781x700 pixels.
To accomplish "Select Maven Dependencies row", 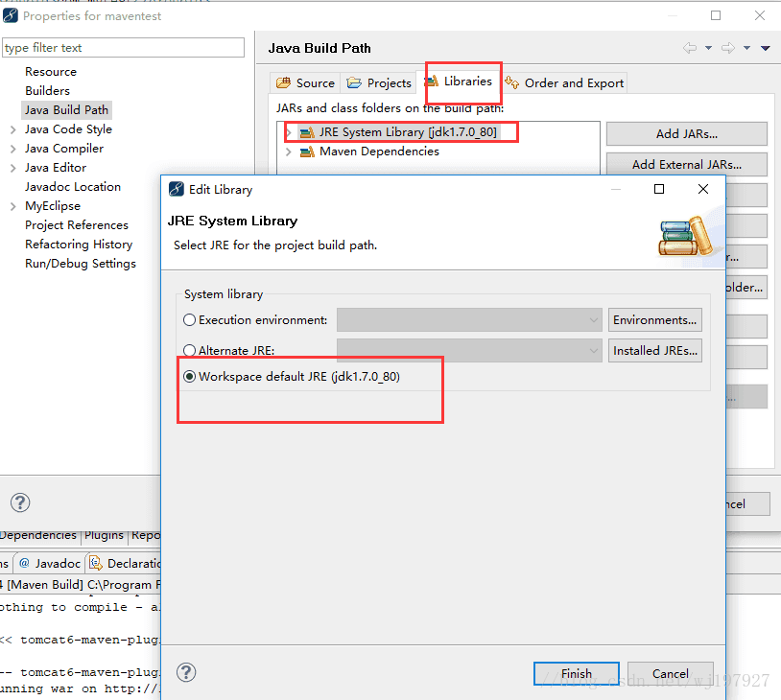I will [379, 152].
